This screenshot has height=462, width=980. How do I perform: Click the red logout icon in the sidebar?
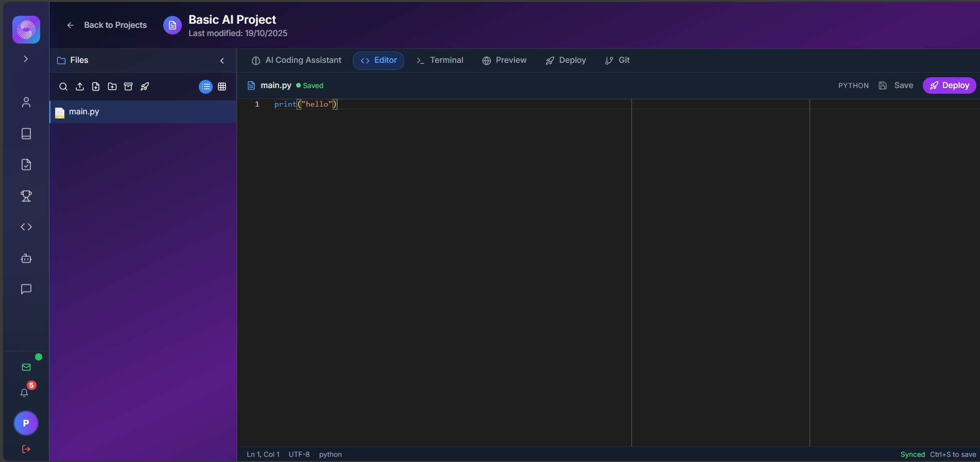tap(26, 449)
